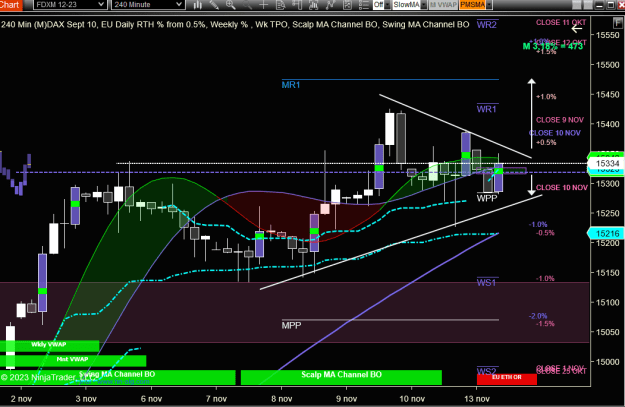
Task: Select the MPP pivot label
Action: (291, 325)
